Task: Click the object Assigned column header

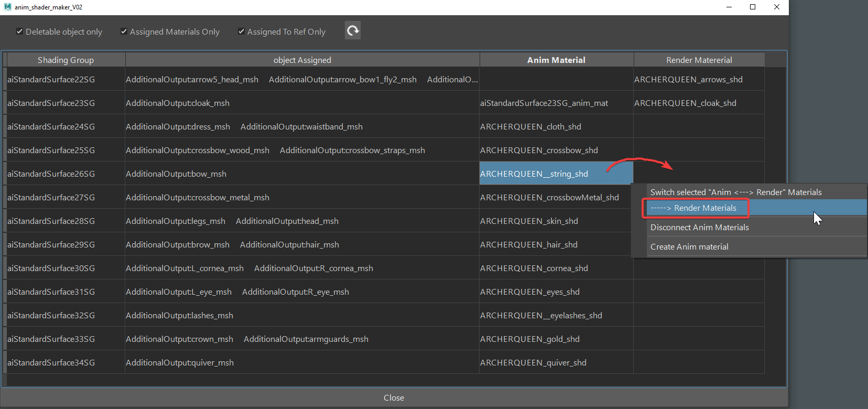Action: tap(302, 60)
